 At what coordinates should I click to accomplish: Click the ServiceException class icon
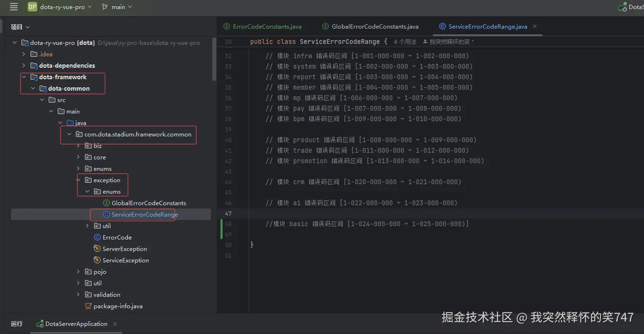[x=97, y=260]
